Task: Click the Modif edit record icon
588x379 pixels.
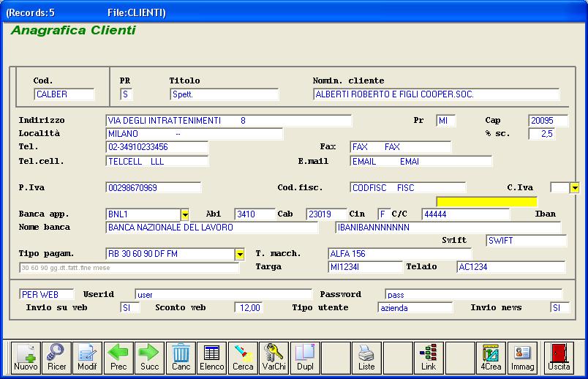Action: click(x=87, y=358)
